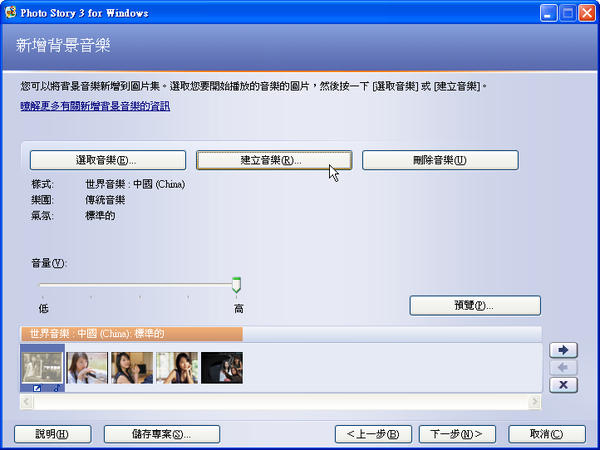
Task: Click the music note icon under first thumbnail
Action: (x=57, y=388)
